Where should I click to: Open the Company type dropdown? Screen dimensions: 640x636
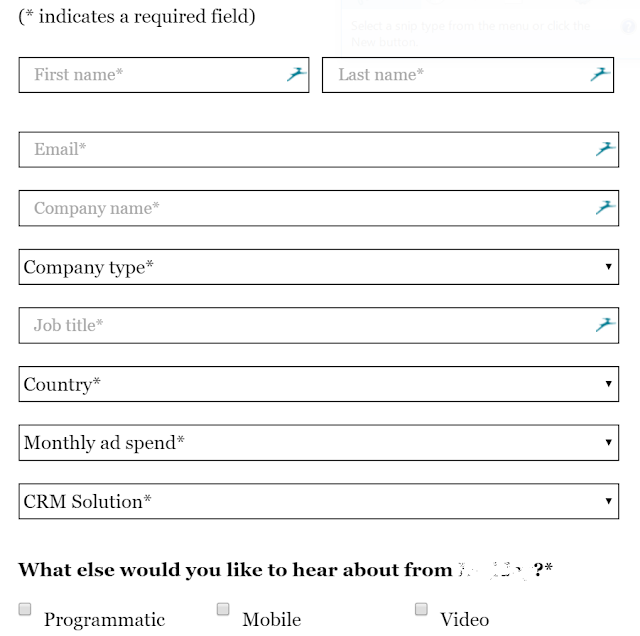click(318, 267)
